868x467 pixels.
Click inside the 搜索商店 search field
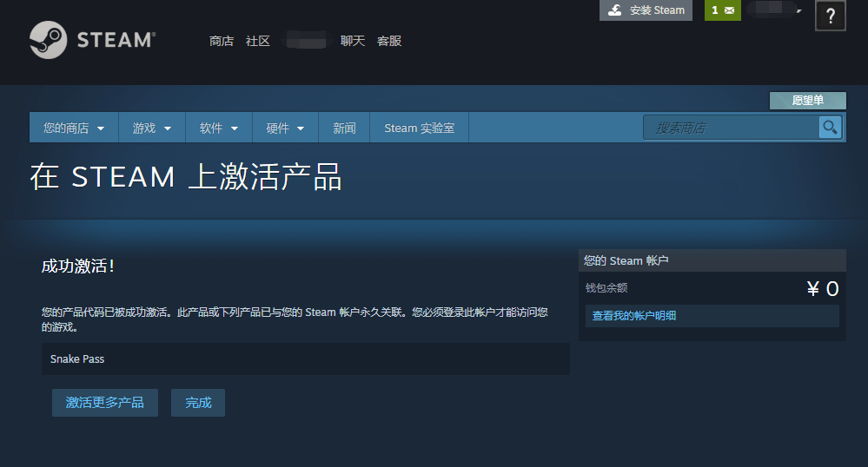(x=730, y=128)
